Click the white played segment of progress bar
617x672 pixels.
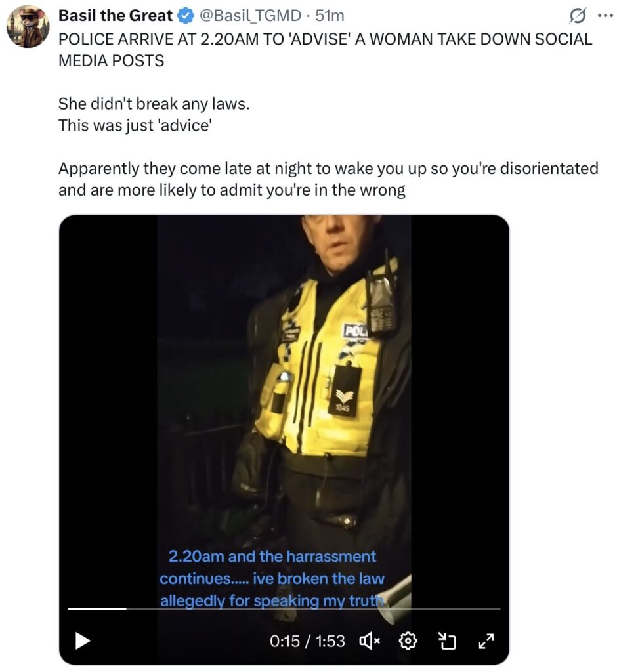point(97,608)
